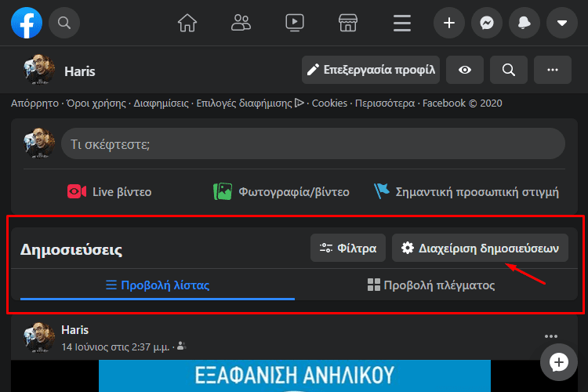Open the Φίλτρα posts button
The height and width of the screenshot is (392, 588).
coord(348,248)
